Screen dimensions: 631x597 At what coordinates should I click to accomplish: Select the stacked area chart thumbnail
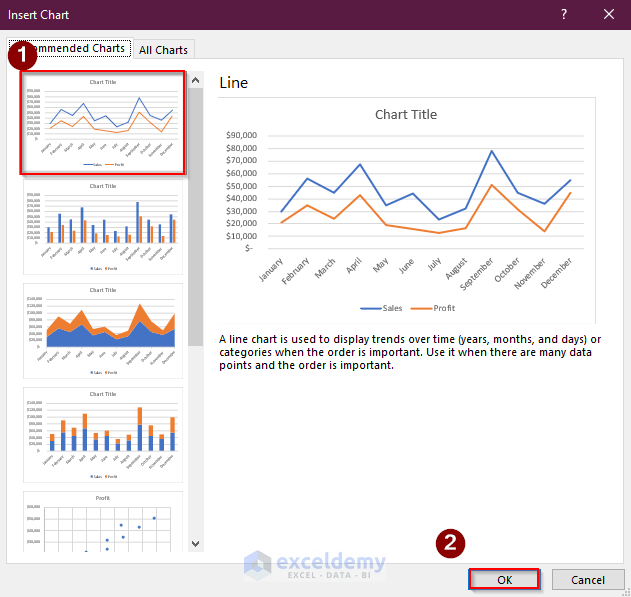tap(103, 331)
